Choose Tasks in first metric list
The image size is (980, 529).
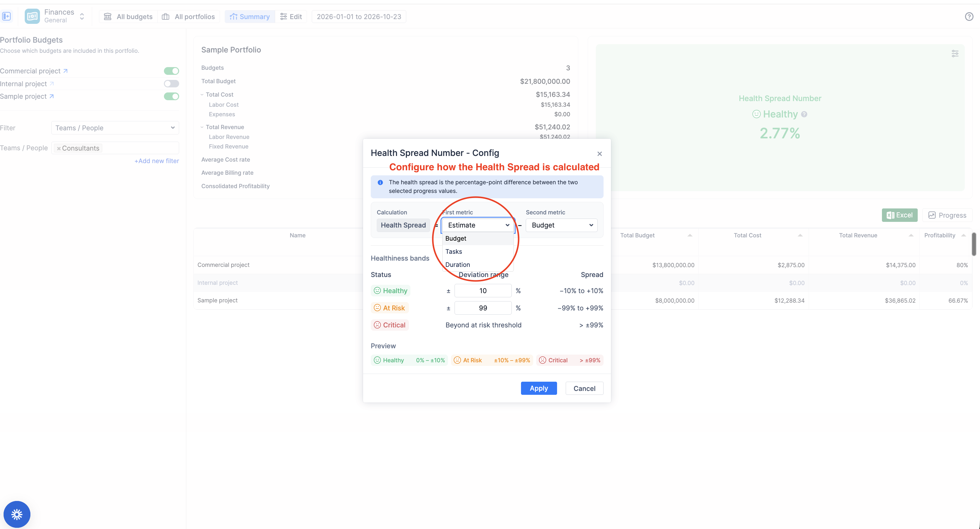pyautogui.click(x=478, y=252)
